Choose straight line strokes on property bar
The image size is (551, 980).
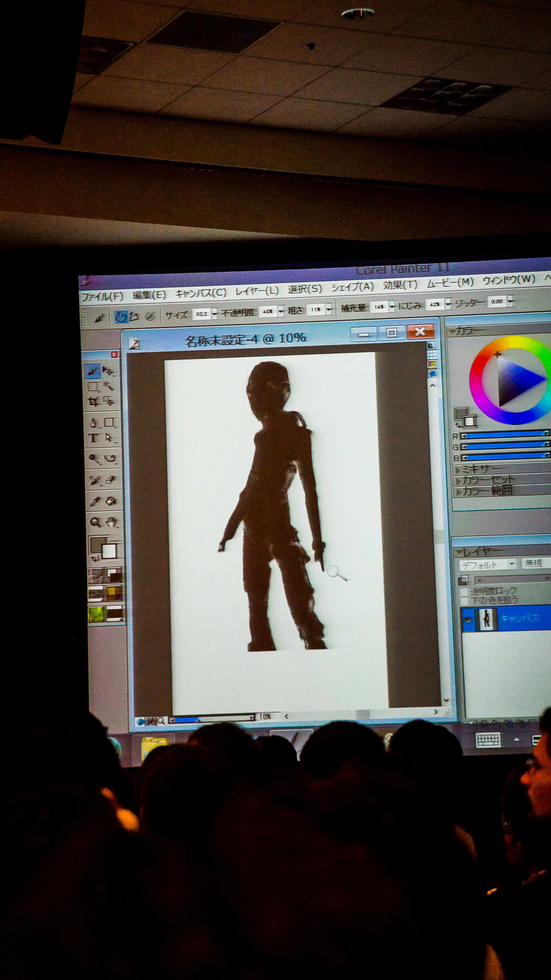click(133, 316)
